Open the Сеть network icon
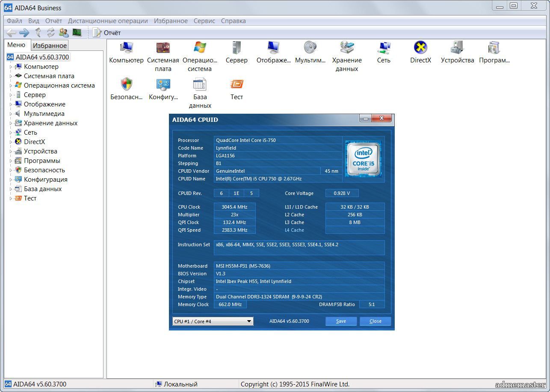 click(384, 48)
